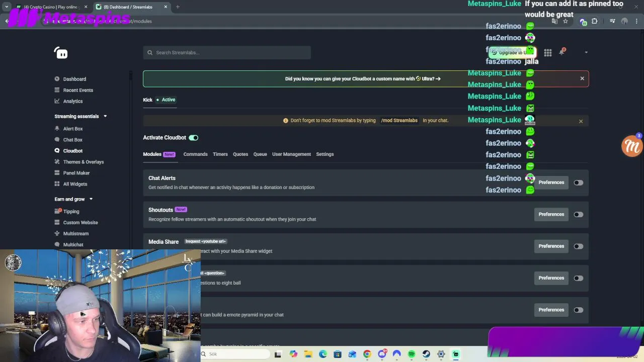Open Preferences for Shoutouts
Viewport: 644px width, 362px height.
[551, 214]
